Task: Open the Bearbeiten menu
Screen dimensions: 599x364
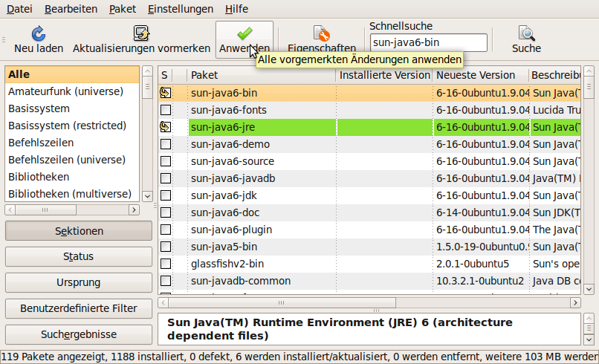Action: tap(71, 9)
